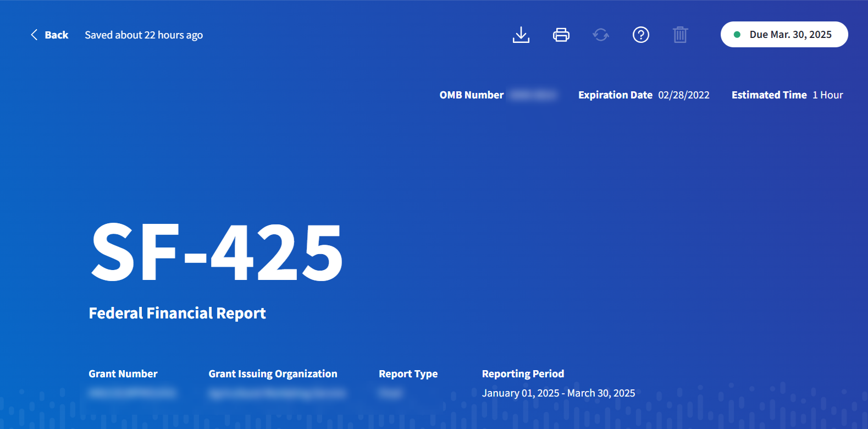The width and height of the screenshot is (868, 429).
Task: Delete report using trash icon
Action: click(680, 35)
